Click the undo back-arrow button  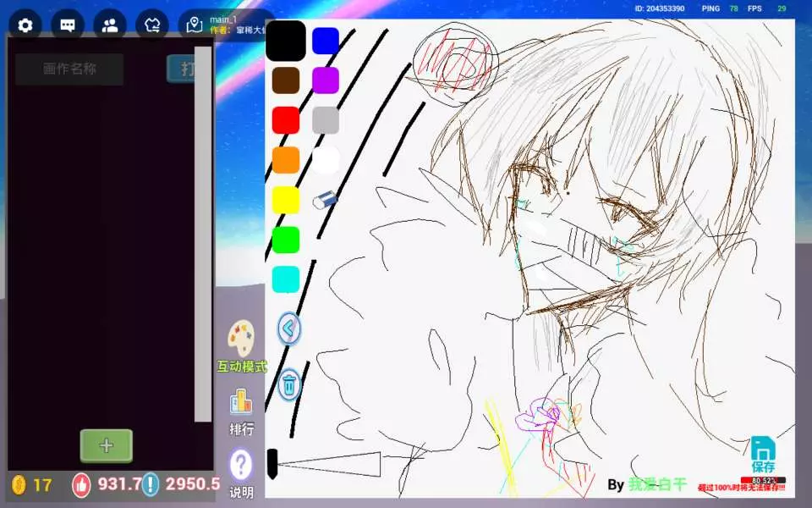click(x=289, y=329)
